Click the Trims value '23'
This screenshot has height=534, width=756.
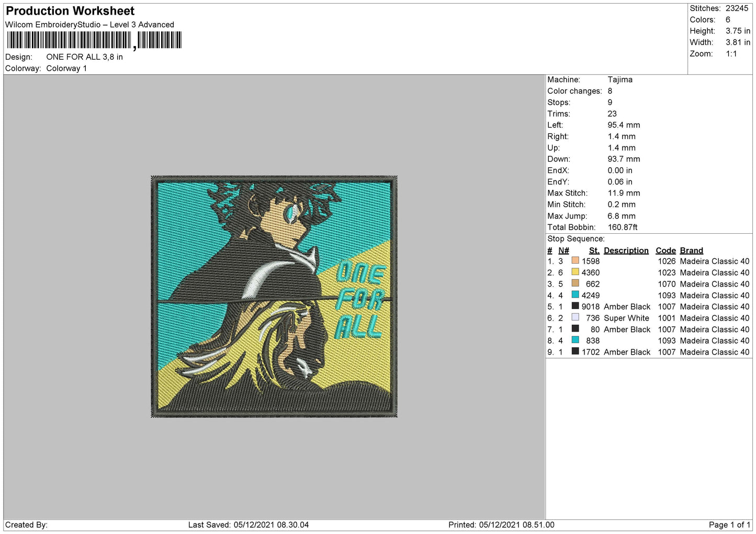pyautogui.click(x=612, y=114)
